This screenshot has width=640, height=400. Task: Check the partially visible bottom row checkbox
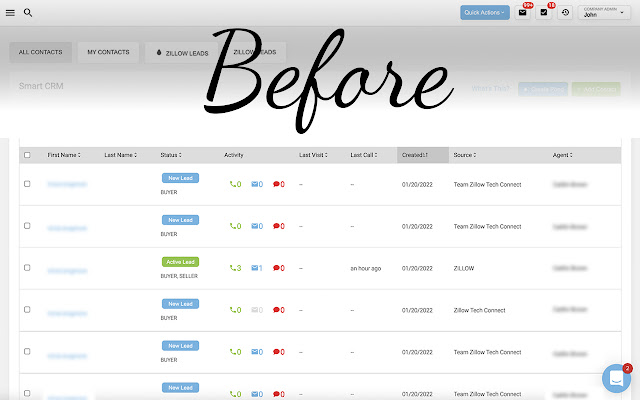(x=27, y=393)
